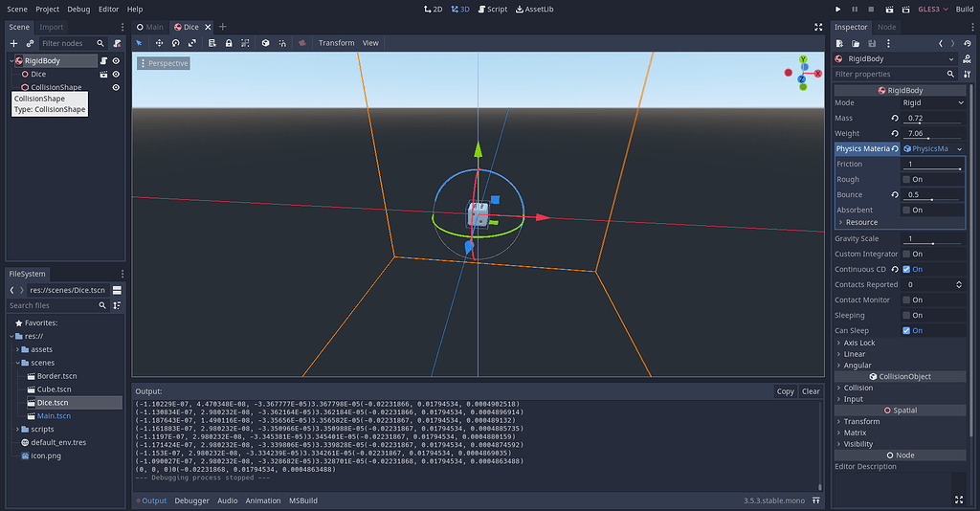The height and width of the screenshot is (511, 980).
Task: Open GLES3 renderer dropdown
Action: (x=933, y=10)
